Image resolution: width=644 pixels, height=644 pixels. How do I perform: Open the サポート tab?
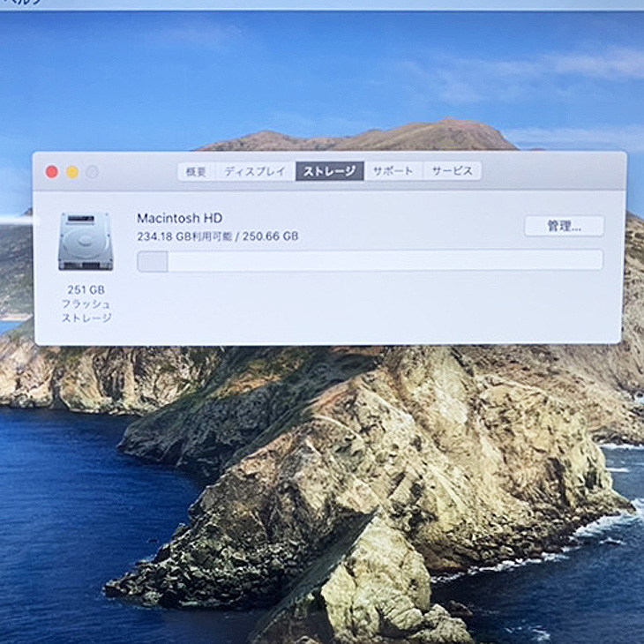393,171
